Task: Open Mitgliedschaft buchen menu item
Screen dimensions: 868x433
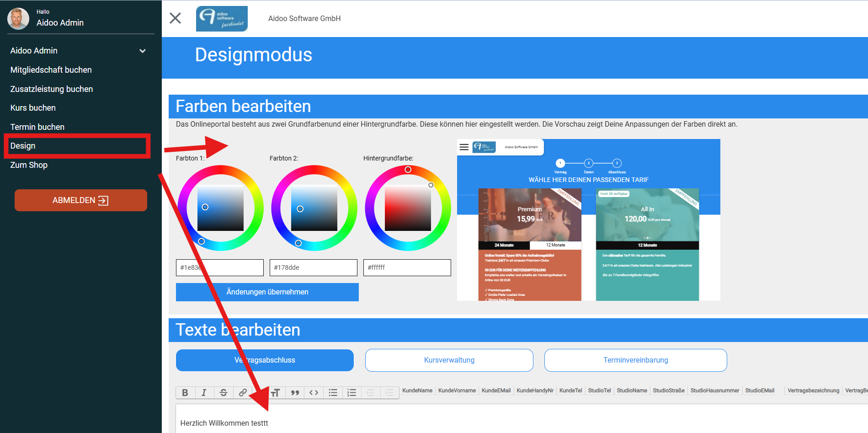Action: [51, 70]
